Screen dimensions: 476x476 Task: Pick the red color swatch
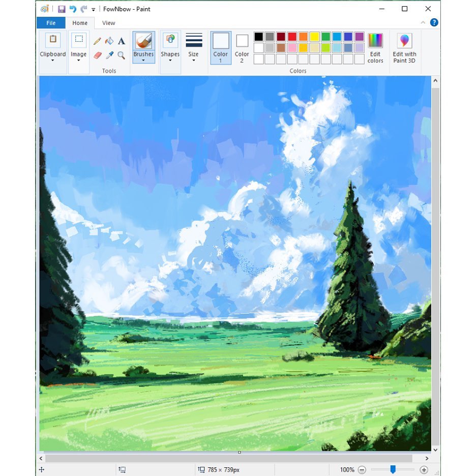292,37
